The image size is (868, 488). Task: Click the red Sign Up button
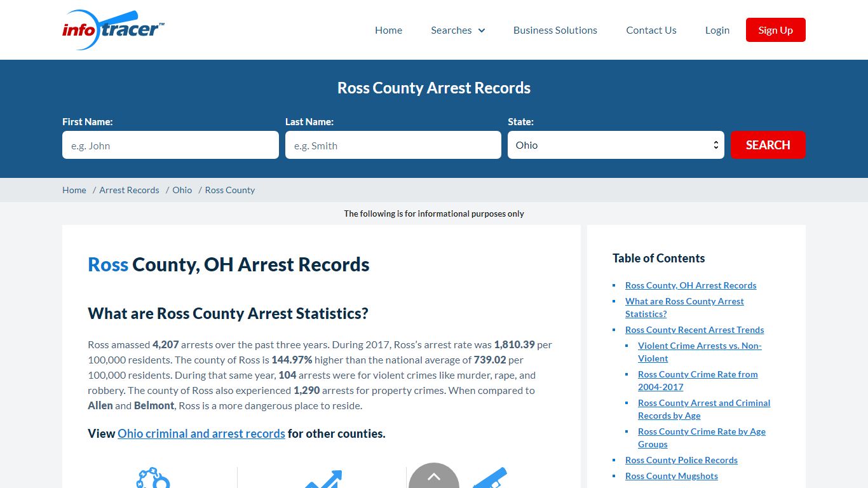click(776, 30)
